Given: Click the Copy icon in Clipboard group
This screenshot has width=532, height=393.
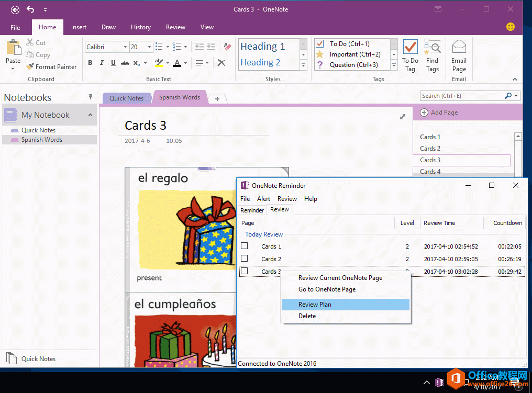Looking at the screenshot, I should point(30,54).
